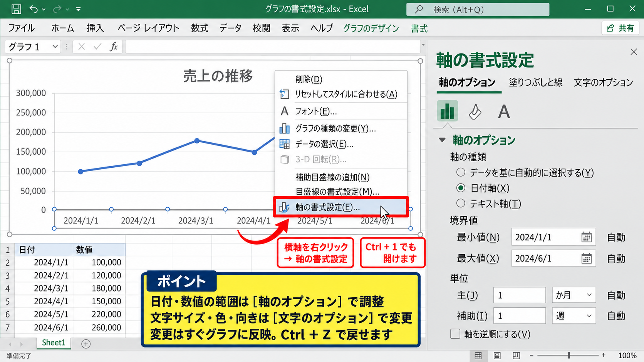Click the chart title 売上の推移
This screenshot has width=644, height=362.
pos(218,76)
